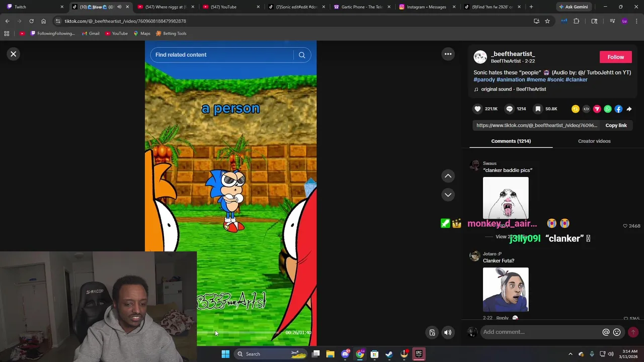Show hidden system tray icons
Screen dimensions: 644x362
tap(570, 354)
